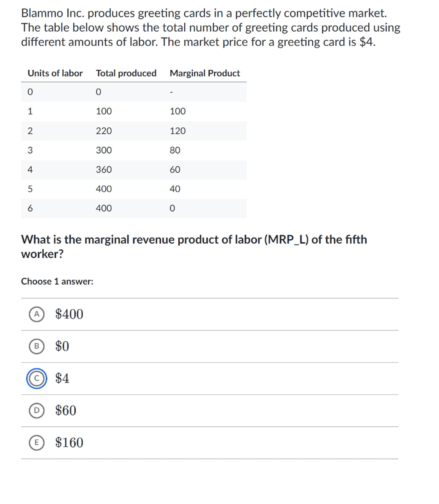This screenshot has height=504, width=439.
Task: Click the "Units of labor" column header
Action: click(55, 73)
